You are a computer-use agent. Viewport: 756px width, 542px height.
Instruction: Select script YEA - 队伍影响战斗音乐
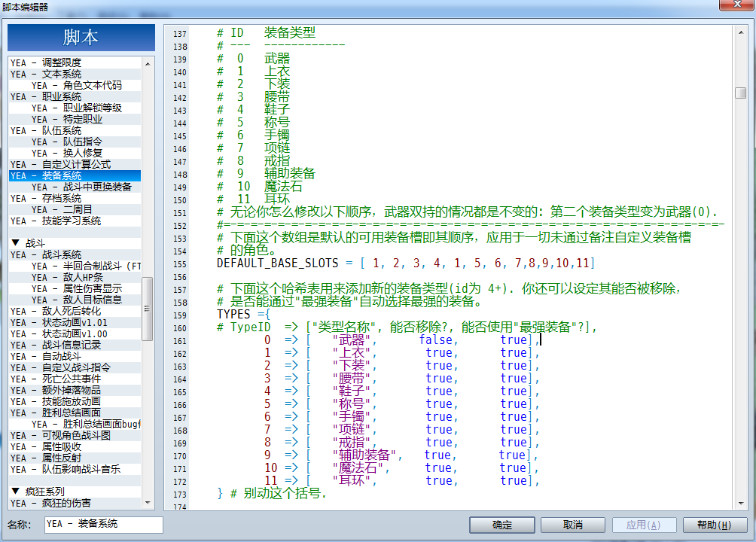(x=75, y=469)
